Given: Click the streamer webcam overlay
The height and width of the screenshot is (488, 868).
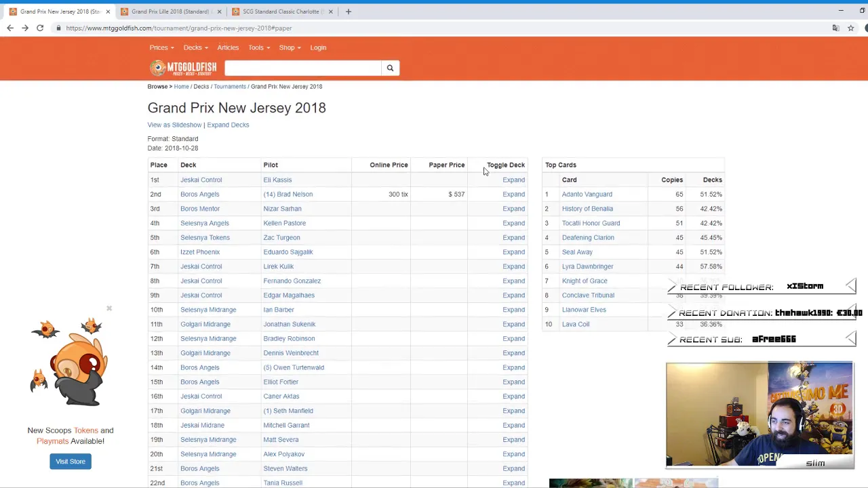Looking at the screenshot, I should [x=759, y=415].
